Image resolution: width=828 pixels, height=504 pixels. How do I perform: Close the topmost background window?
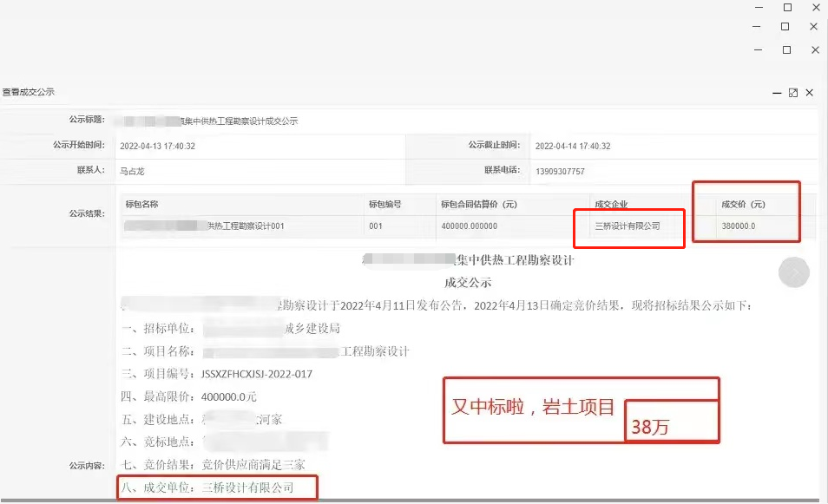point(813,7)
